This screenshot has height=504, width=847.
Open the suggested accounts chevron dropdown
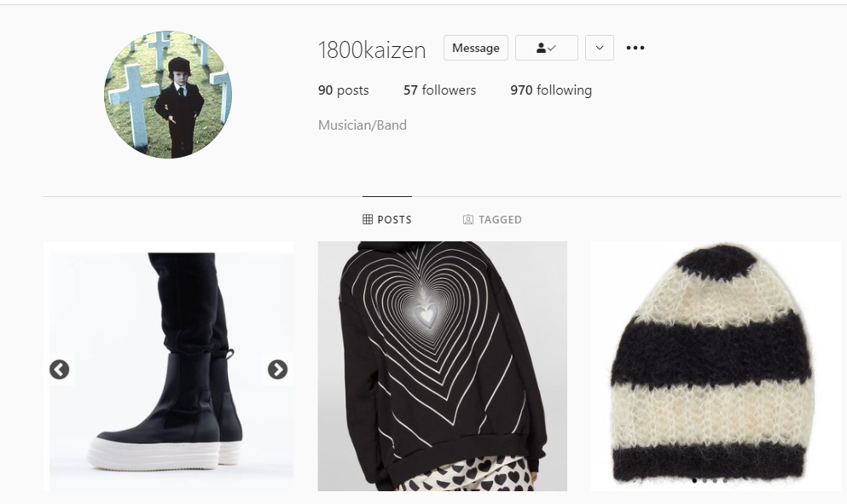[599, 48]
